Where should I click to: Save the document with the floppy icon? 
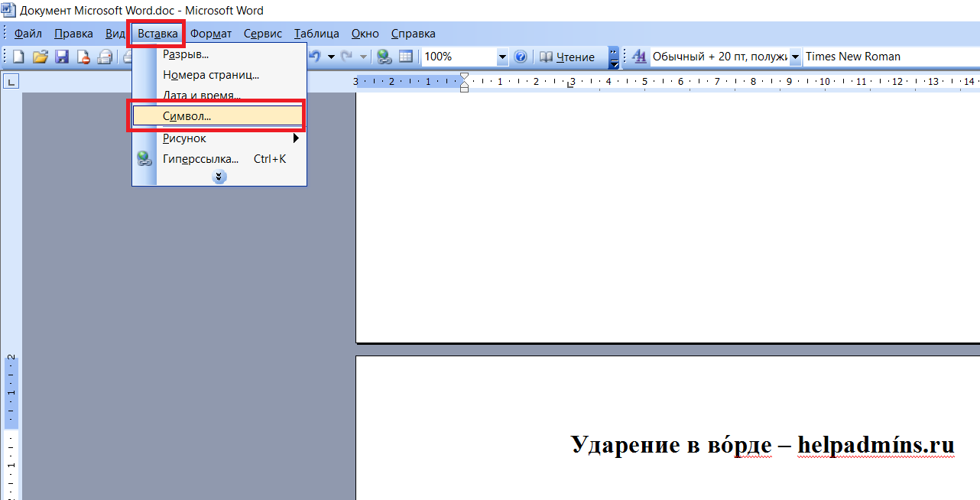[62, 57]
